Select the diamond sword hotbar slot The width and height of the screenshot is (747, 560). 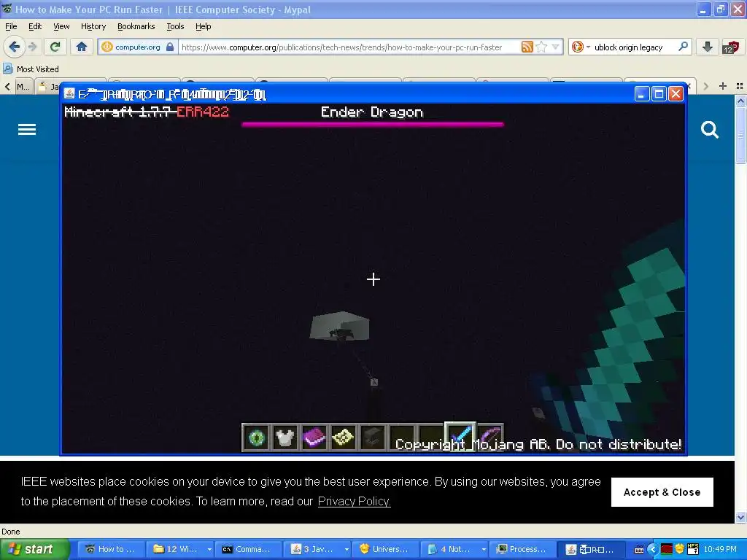(x=460, y=436)
